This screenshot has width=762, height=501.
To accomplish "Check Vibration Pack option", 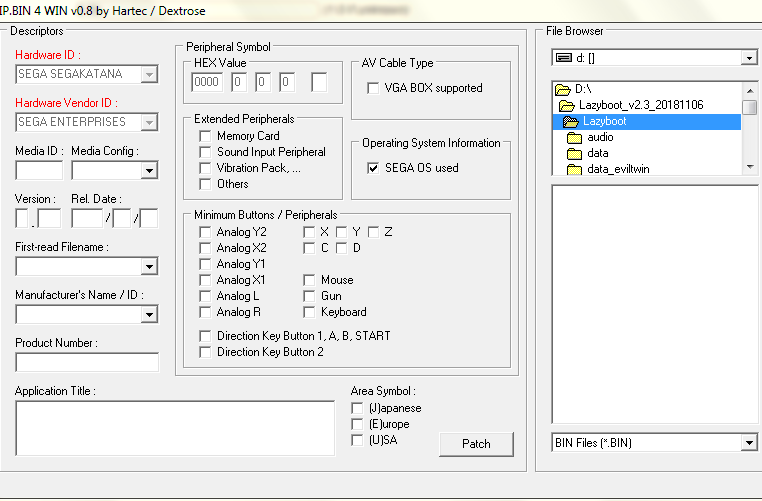I will click(x=205, y=168).
